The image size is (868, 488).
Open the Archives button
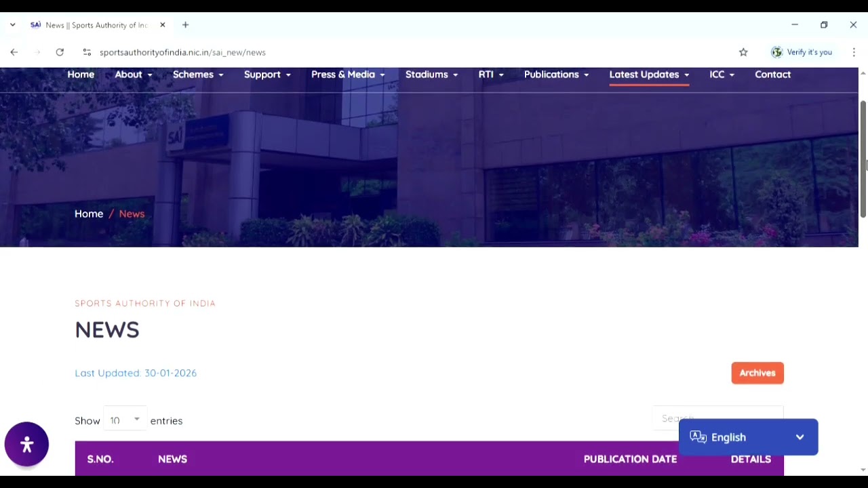(757, 373)
